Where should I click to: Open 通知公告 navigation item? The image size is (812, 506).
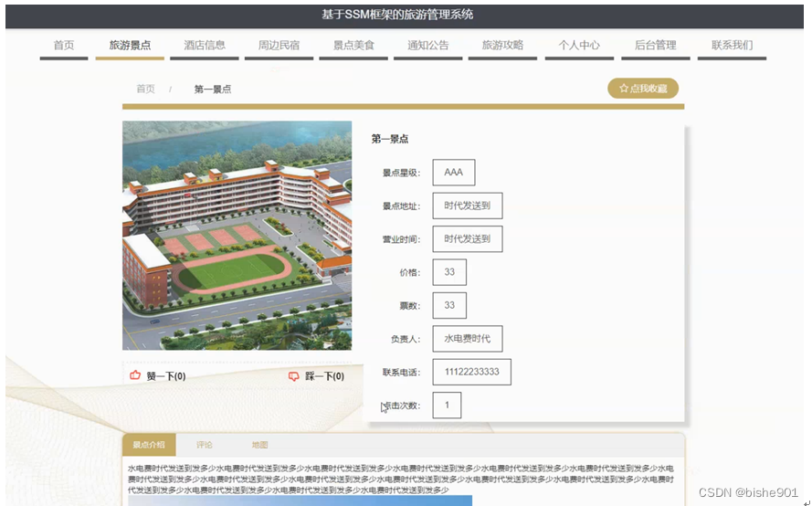[x=427, y=45]
